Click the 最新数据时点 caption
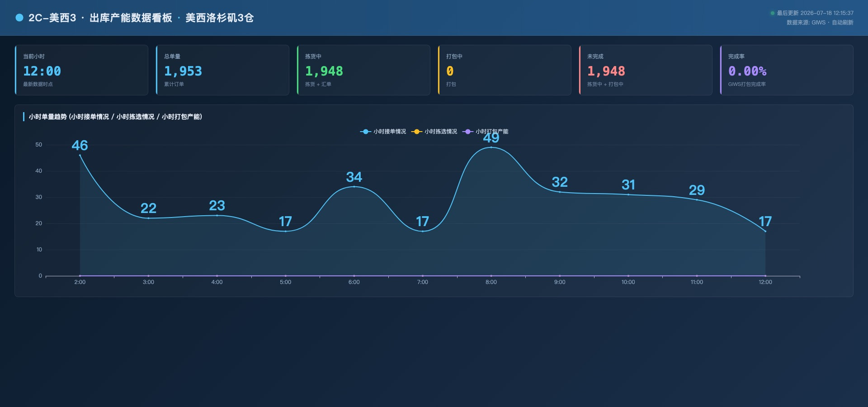The image size is (868, 407). [x=38, y=84]
